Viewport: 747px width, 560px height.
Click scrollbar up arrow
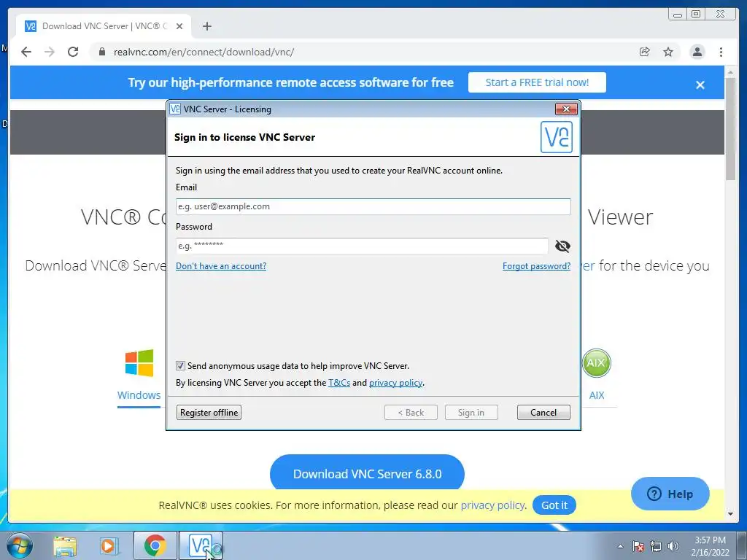[730, 72]
